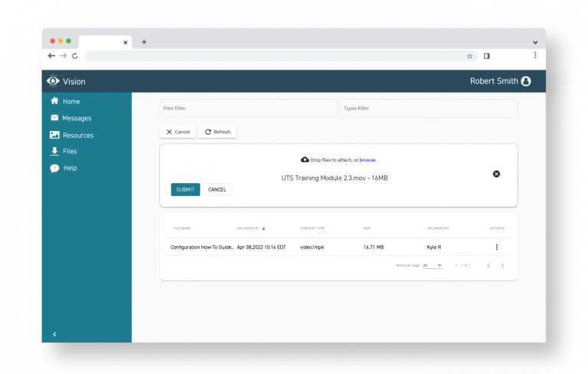Remove the UTS Training Module file
This screenshot has width=588, height=374.
[496, 174]
